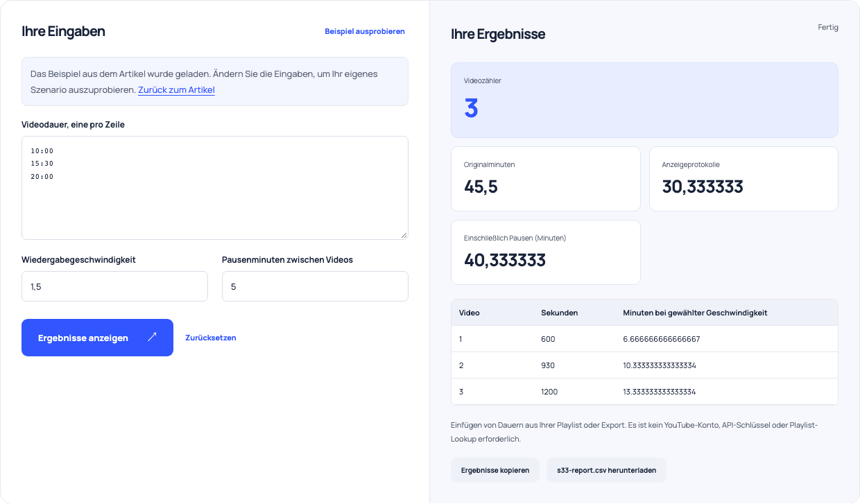The height and width of the screenshot is (504, 860).
Task: Click the Videozähler result card
Action: coord(644,101)
